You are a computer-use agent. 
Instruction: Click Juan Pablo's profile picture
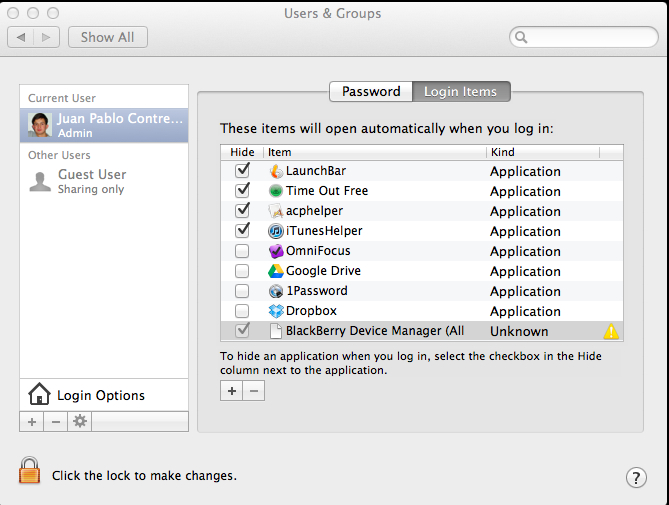40,125
